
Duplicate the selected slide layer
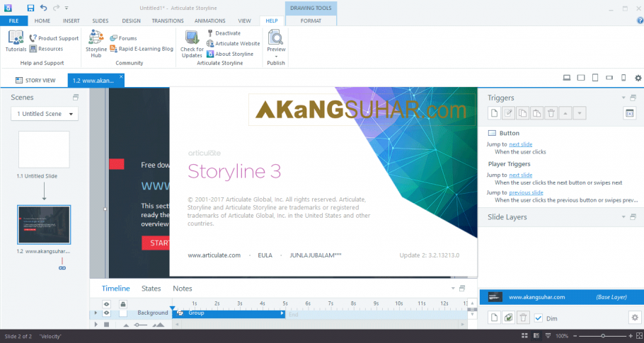pos(508,318)
